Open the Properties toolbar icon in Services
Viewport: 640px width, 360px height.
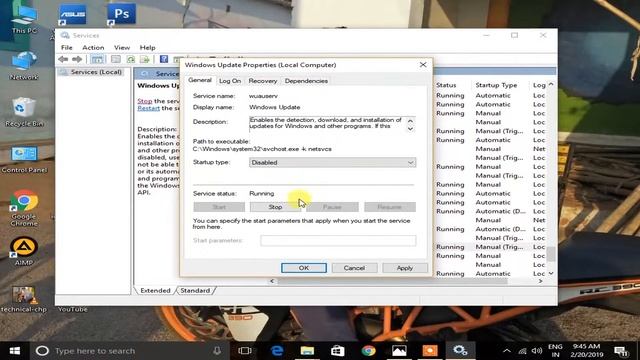point(116,60)
